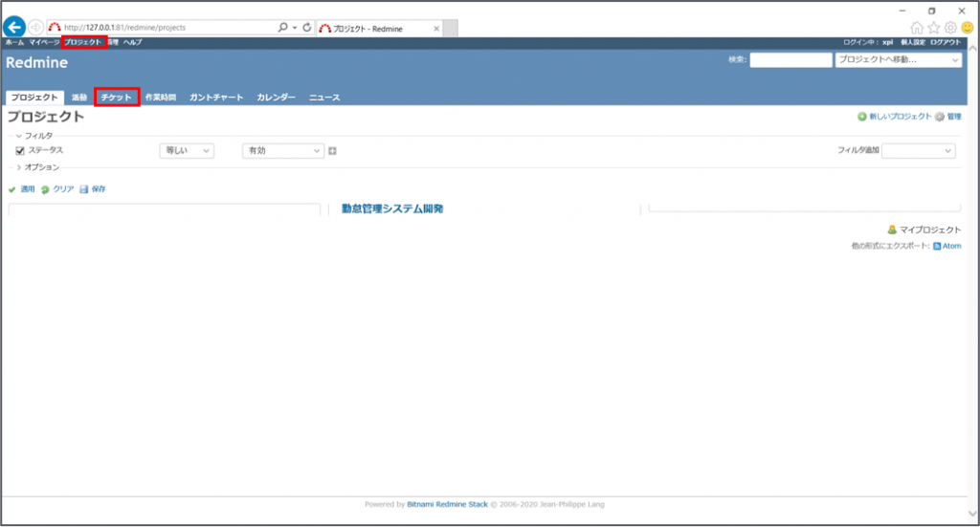Open the 勤怠管理システム開発 project link
This screenshot has height=527, width=980.
(x=392, y=209)
